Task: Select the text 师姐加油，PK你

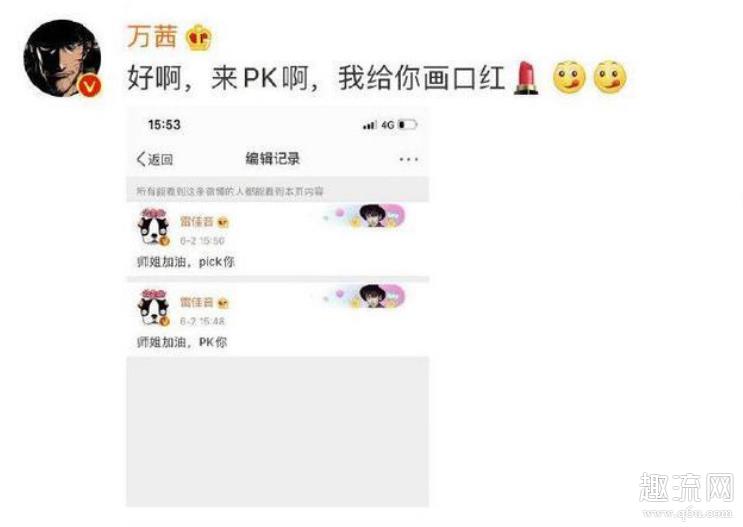Action: click(x=181, y=342)
